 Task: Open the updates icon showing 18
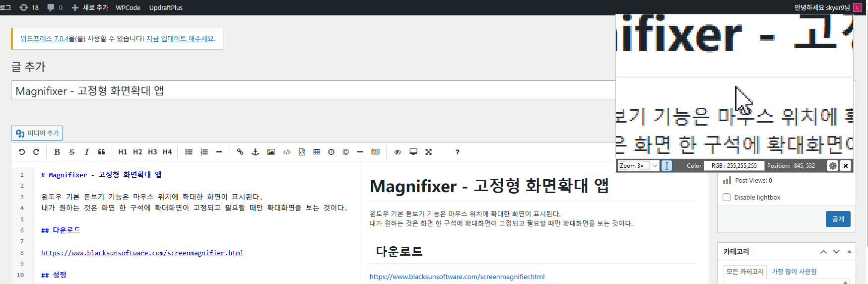tap(29, 7)
